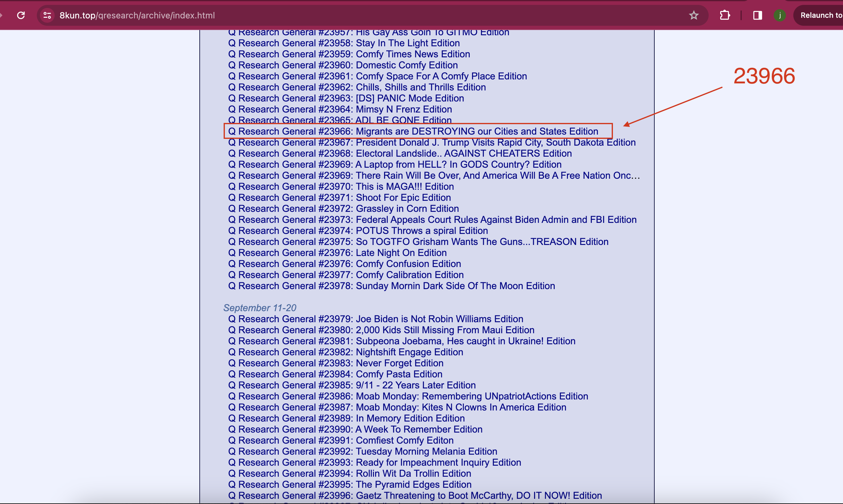Bookmark this page with the star icon
This screenshot has height=504, width=843.
click(x=694, y=15)
